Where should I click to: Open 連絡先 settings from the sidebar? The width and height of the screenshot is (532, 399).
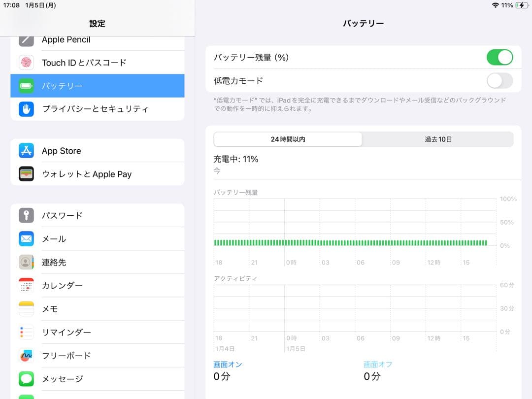coord(26,262)
